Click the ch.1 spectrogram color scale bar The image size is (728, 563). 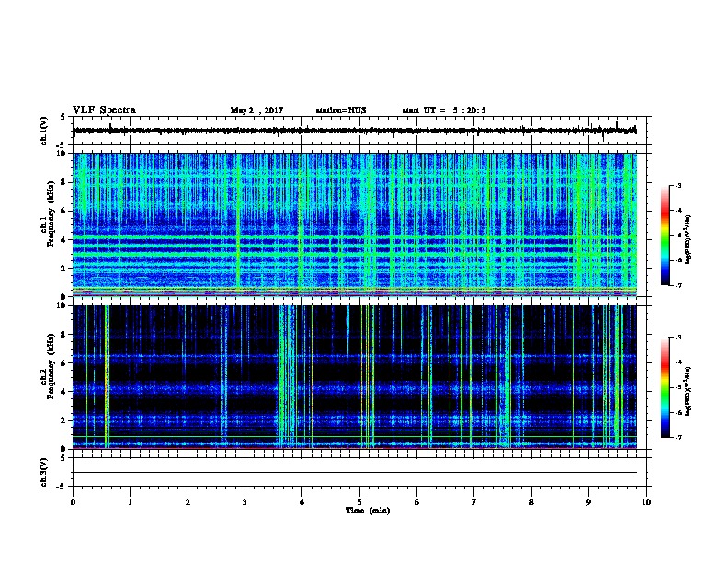click(665, 236)
